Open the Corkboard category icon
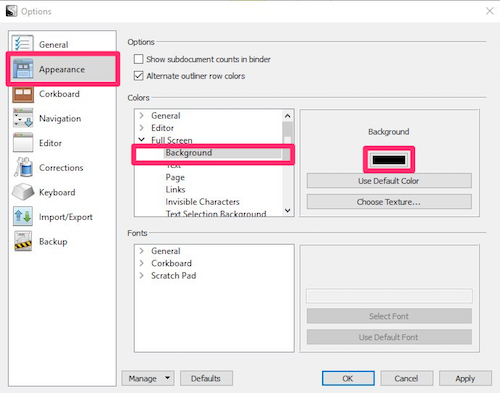Image resolution: width=500 pixels, height=393 pixels. coord(23,94)
